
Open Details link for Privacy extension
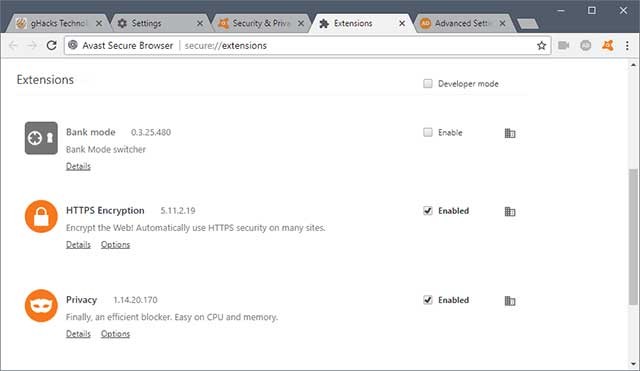(x=78, y=334)
